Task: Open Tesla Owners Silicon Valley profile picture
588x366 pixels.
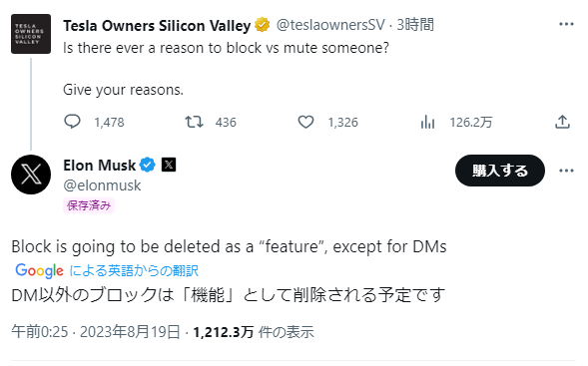Action: (x=31, y=34)
